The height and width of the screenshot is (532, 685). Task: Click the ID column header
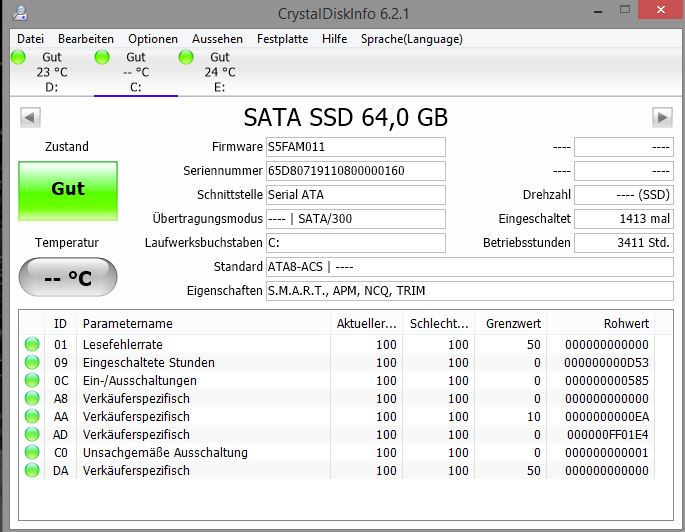pos(60,324)
